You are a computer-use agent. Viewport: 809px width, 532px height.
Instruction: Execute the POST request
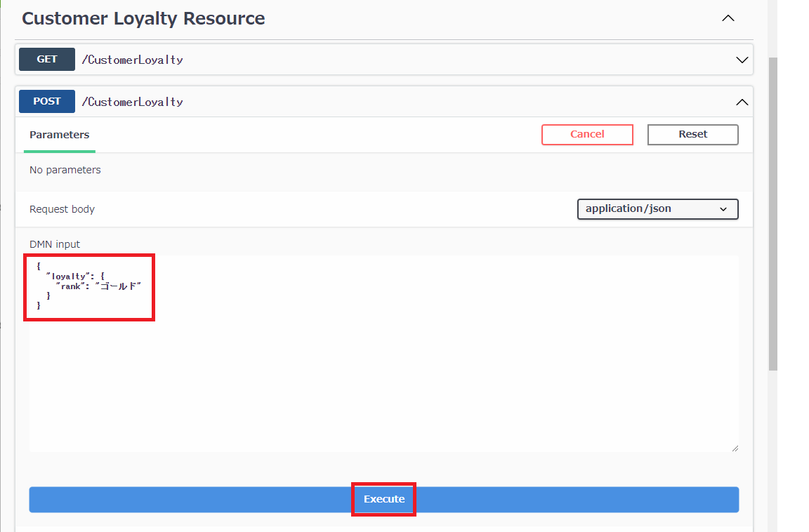384,500
